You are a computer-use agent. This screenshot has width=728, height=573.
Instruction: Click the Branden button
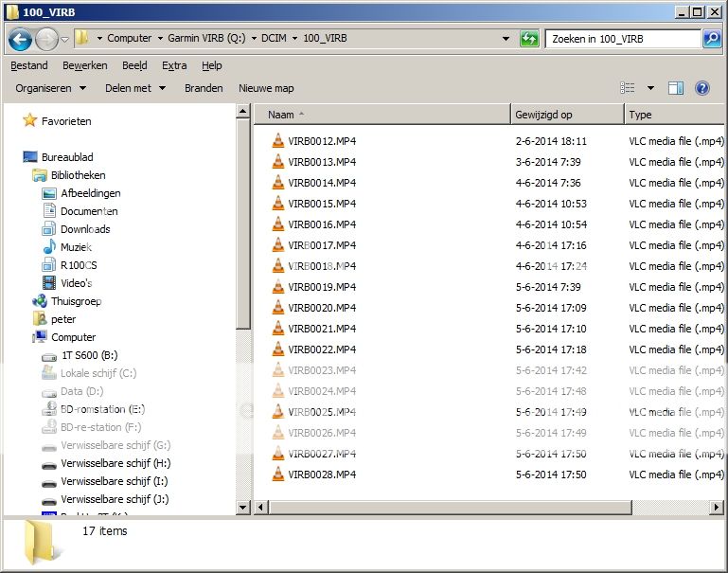(x=204, y=88)
